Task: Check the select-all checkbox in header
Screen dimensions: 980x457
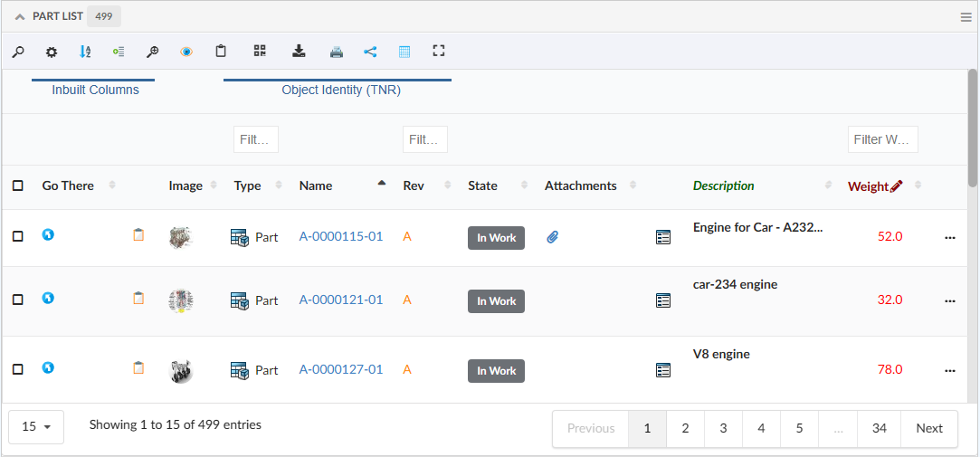Action: point(18,186)
